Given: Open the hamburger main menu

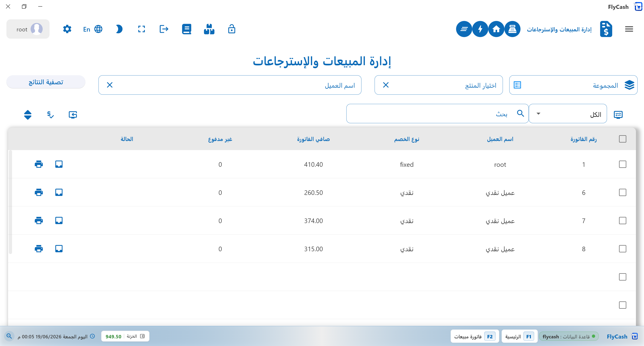Looking at the screenshot, I should click(629, 29).
